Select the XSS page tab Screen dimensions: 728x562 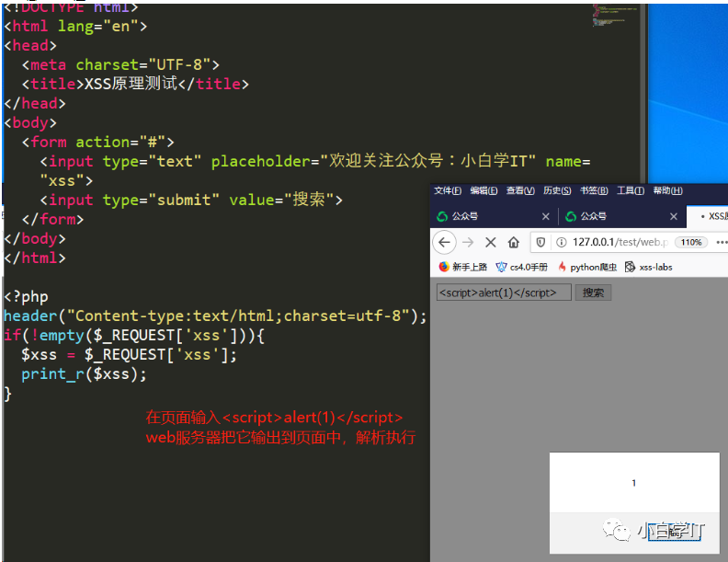(x=708, y=216)
